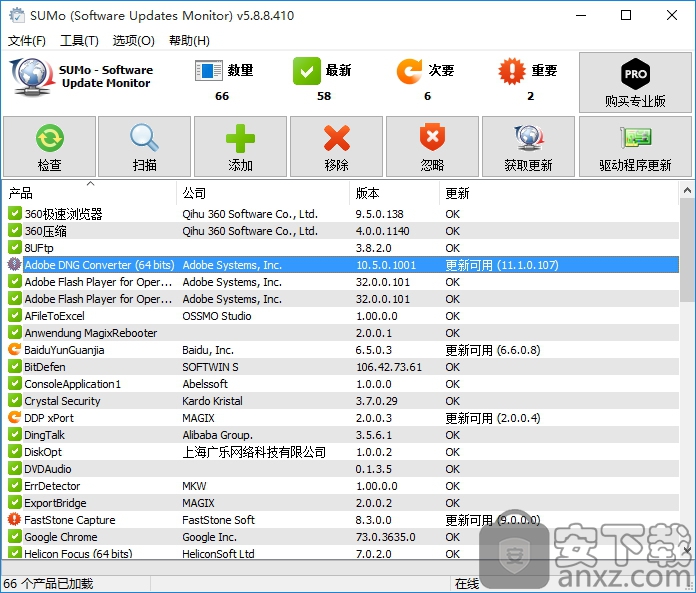
Task: Click the green plus 添加 (Add) button
Action: click(x=240, y=146)
